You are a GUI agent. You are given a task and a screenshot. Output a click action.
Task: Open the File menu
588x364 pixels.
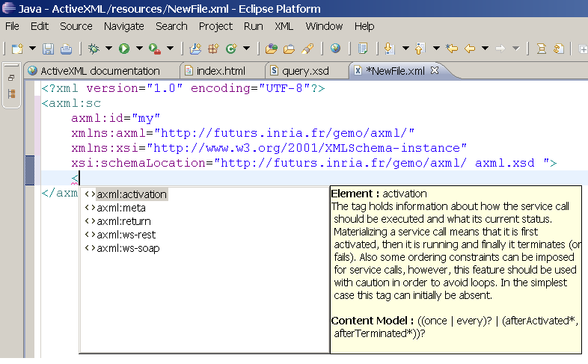(x=12, y=26)
